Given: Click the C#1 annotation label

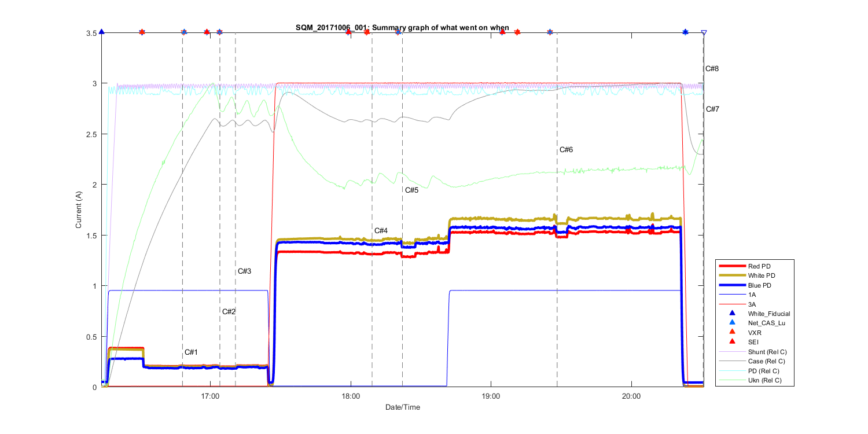Looking at the screenshot, I should [191, 352].
